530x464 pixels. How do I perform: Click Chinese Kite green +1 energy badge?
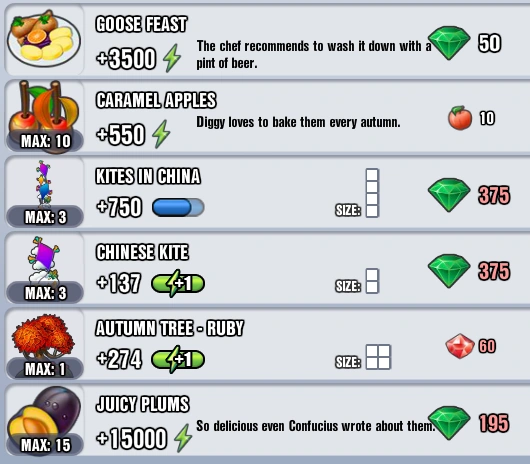(x=178, y=283)
